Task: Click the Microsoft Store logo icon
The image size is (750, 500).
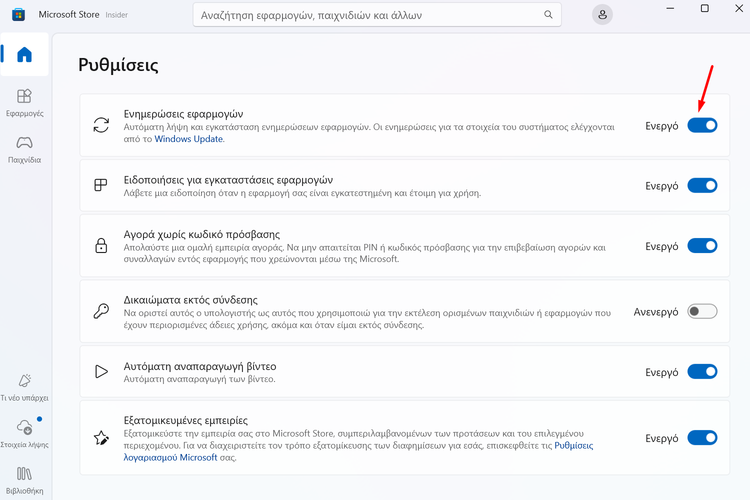Action: 18,15
